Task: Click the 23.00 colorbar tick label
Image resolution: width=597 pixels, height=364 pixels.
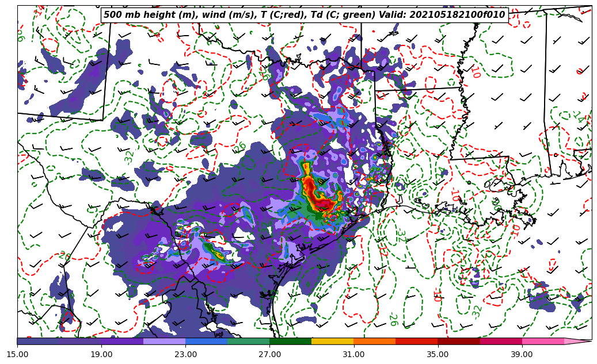Action: [x=185, y=354]
